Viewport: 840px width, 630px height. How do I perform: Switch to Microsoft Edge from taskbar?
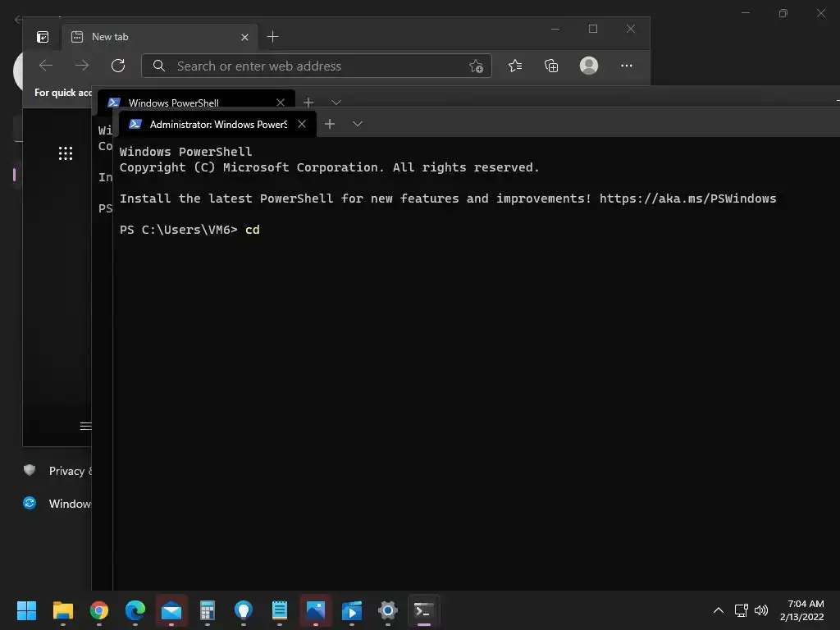click(135, 610)
